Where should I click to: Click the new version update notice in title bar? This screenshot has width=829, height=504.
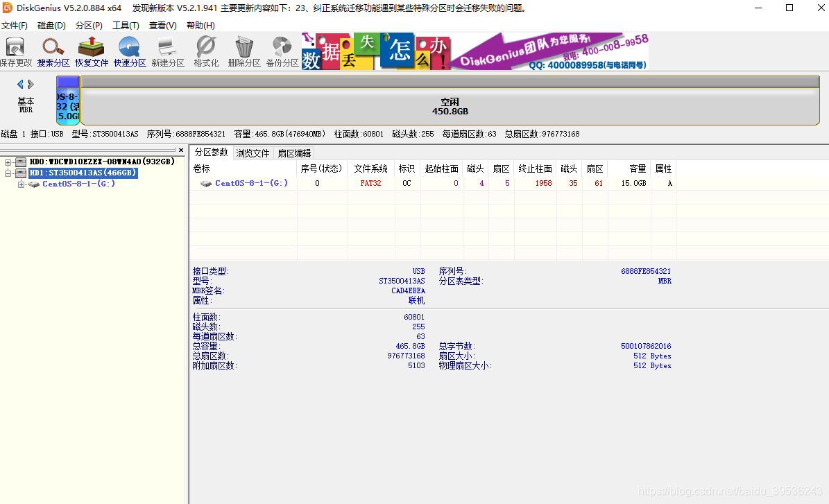330,8
